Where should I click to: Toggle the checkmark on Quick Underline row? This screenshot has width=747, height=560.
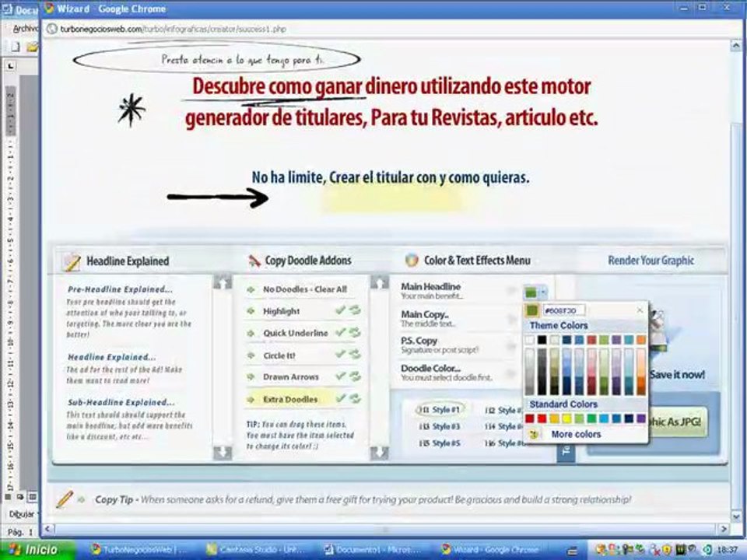point(340,332)
